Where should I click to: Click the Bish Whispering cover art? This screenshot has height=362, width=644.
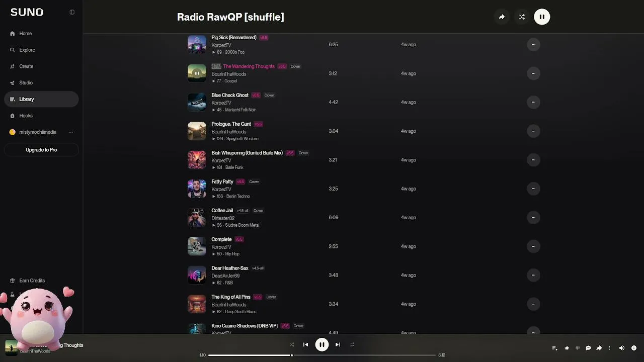tap(197, 160)
